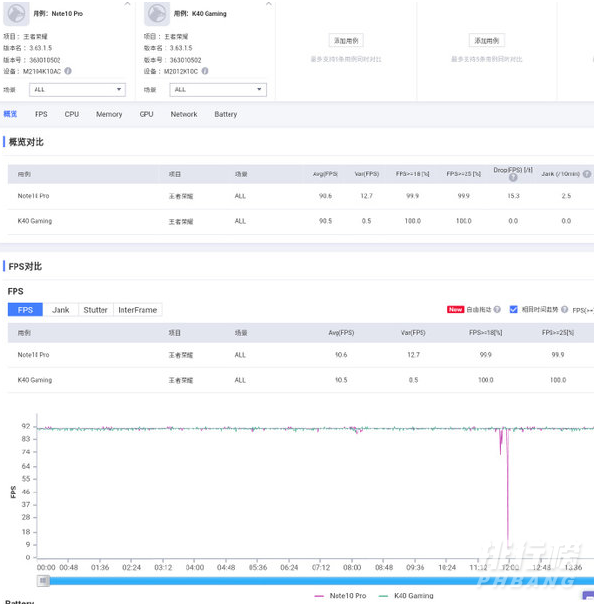Click help icon beside 相同时间趋势 checkbox

564,309
